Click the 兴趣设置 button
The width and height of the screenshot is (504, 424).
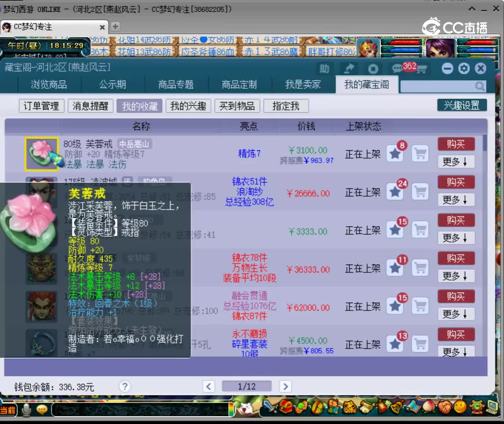pos(462,105)
